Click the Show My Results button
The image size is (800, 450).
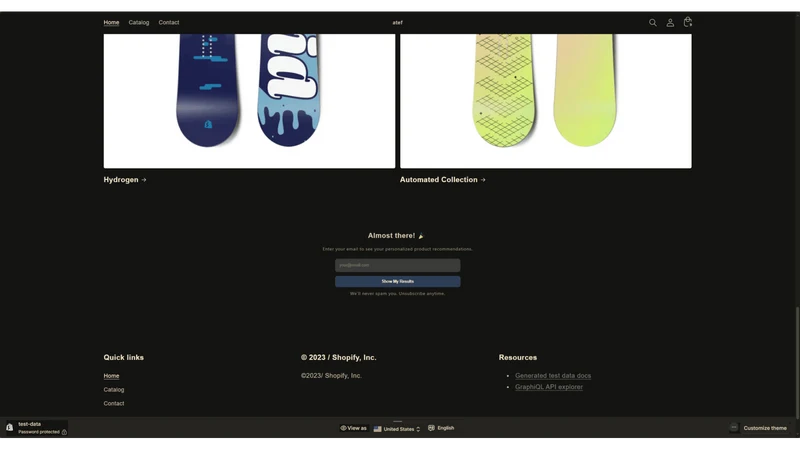[x=397, y=281]
